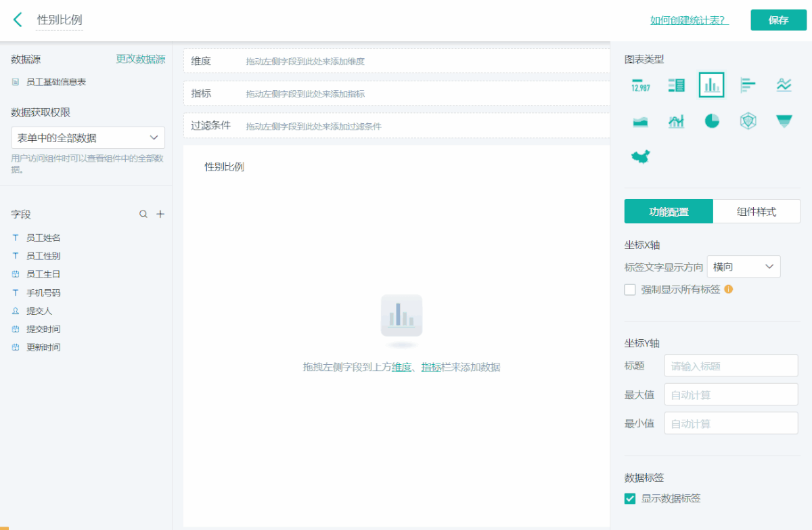
Task: Open the 功能配置 tab
Action: tap(669, 211)
